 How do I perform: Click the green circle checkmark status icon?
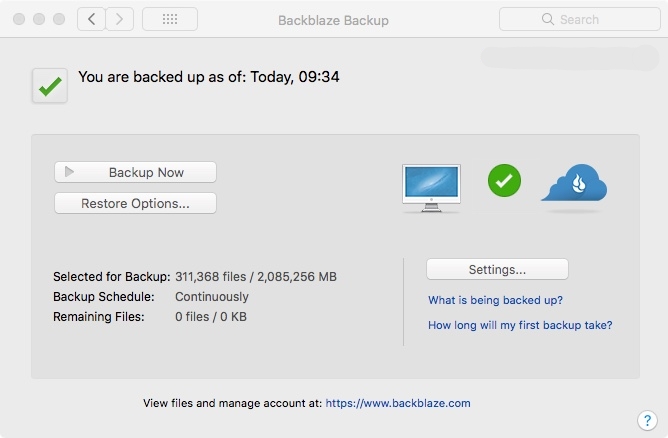504,181
